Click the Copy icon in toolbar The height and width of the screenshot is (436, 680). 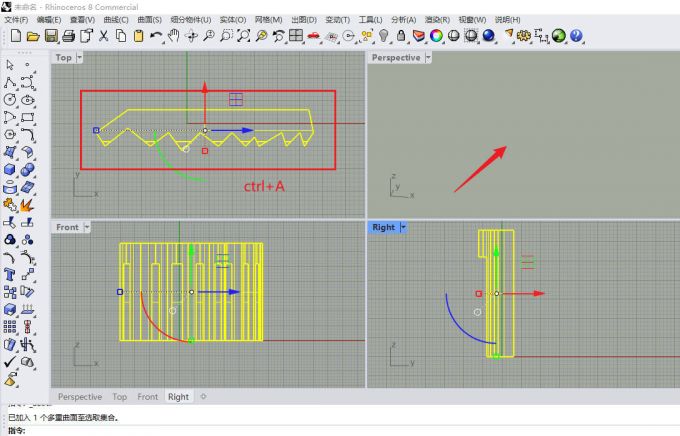[121, 36]
